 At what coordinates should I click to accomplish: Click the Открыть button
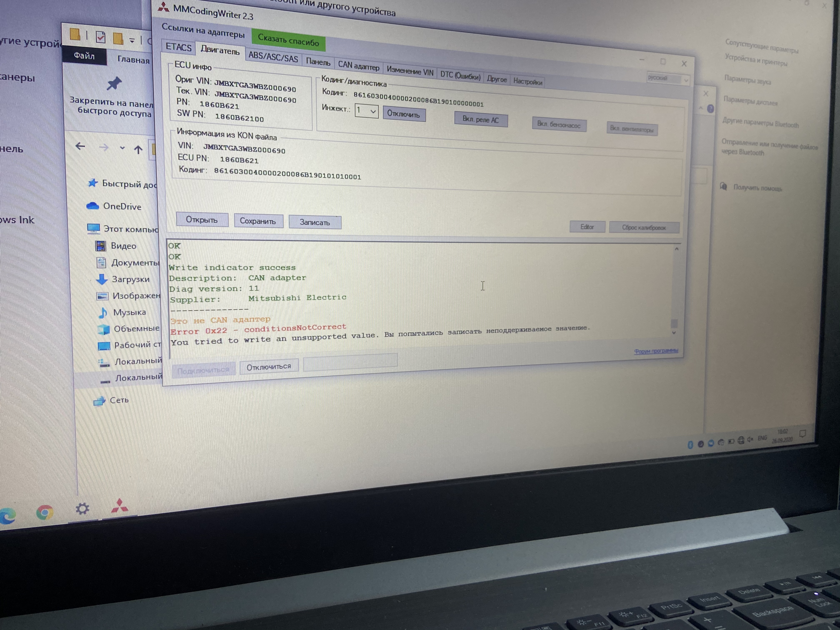(202, 220)
